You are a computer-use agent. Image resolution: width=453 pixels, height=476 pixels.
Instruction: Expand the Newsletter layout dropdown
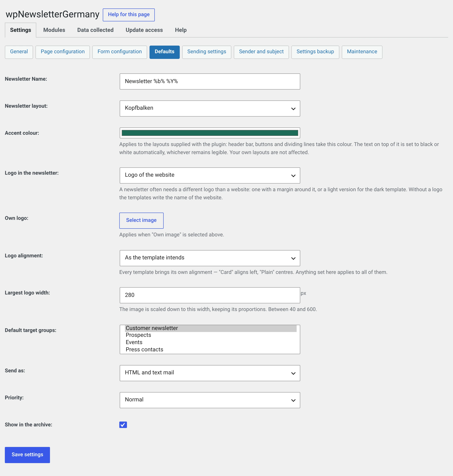tap(210, 108)
